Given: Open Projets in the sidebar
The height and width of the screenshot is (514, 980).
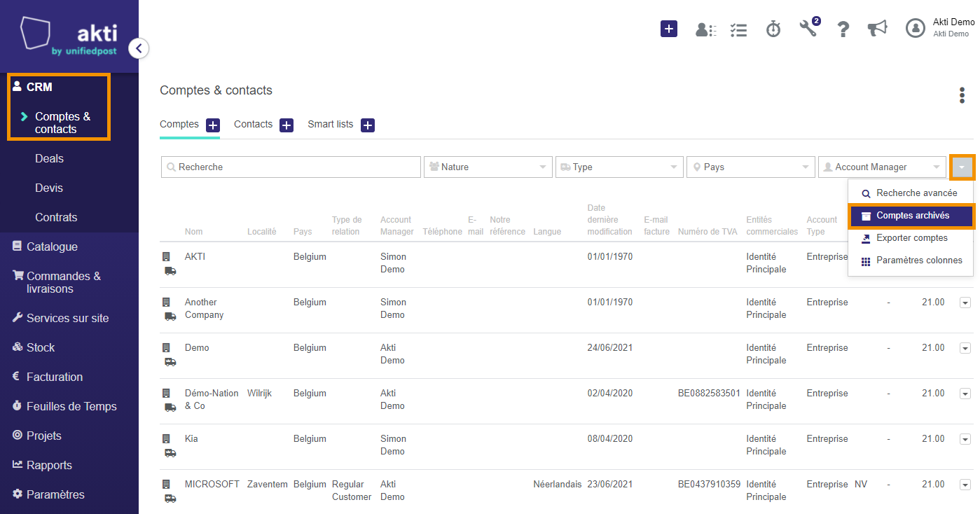Looking at the screenshot, I should pos(44,436).
